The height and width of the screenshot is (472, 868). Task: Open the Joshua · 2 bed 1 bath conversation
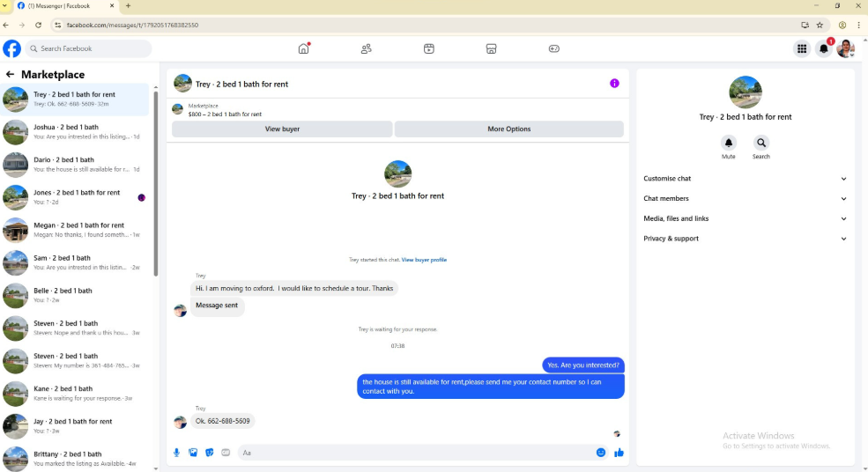pyautogui.click(x=75, y=132)
